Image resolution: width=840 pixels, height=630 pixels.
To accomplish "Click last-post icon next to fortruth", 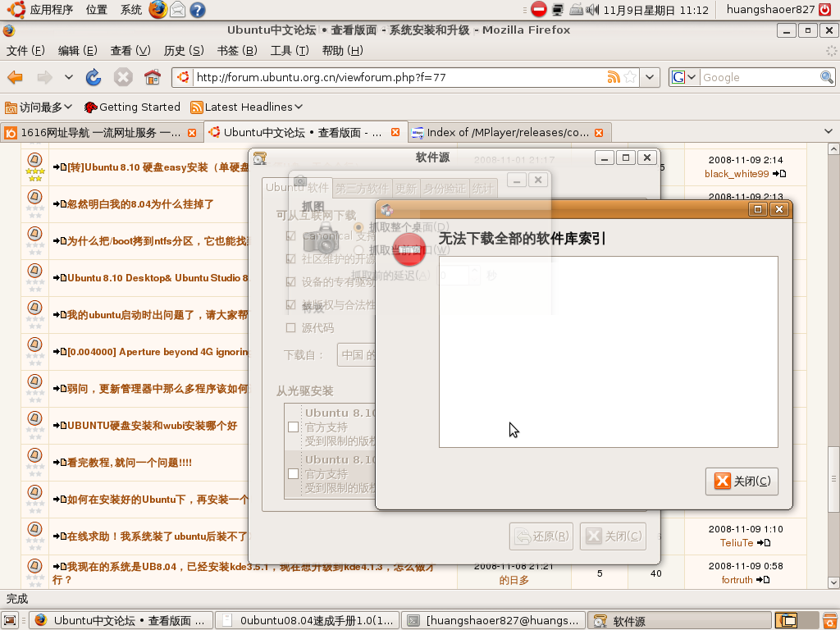I will pyautogui.click(x=762, y=580).
